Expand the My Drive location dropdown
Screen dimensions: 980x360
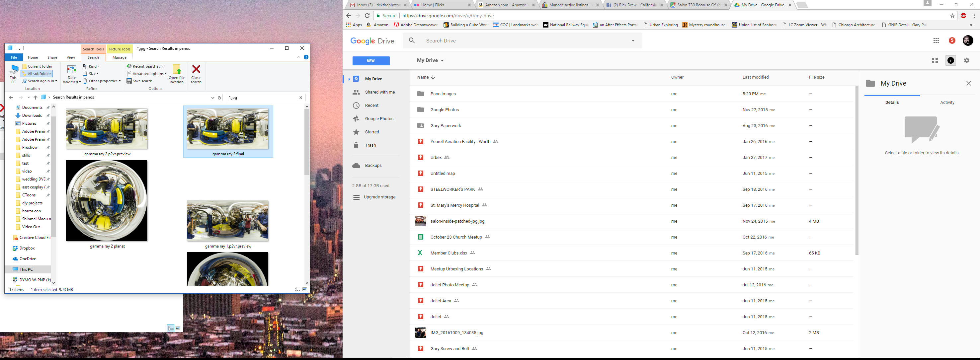(x=430, y=60)
